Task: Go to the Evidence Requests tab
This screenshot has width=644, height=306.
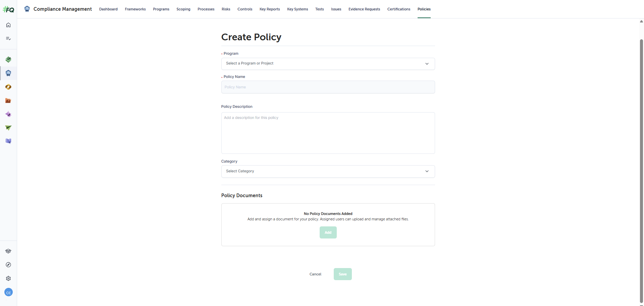Action: click(x=364, y=9)
